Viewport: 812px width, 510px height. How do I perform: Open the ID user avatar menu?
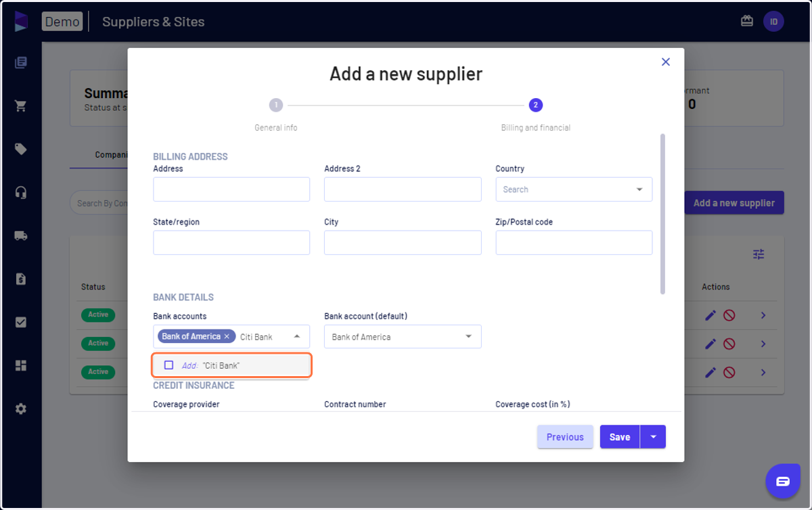coord(773,22)
